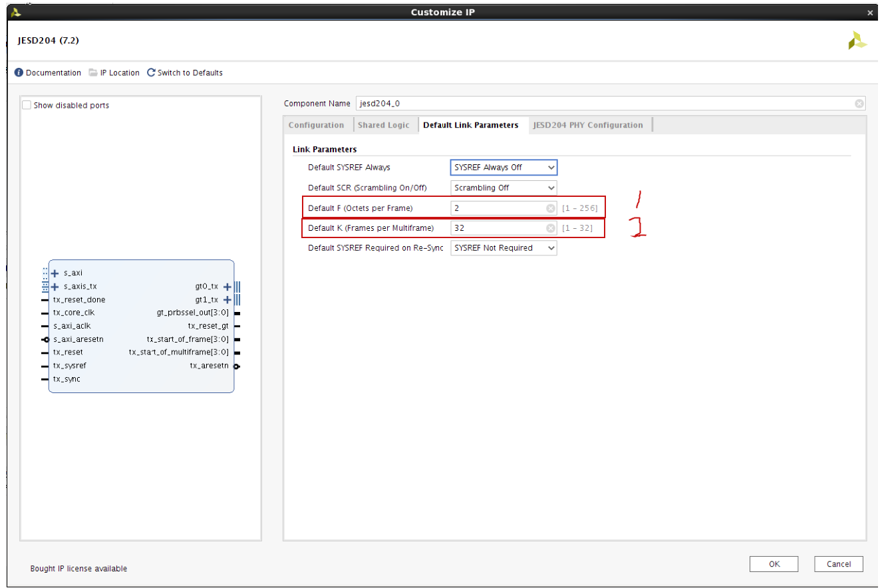Open the Default SCR Scrambling dropdown
This screenshot has height=588, width=882.
[x=504, y=188]
